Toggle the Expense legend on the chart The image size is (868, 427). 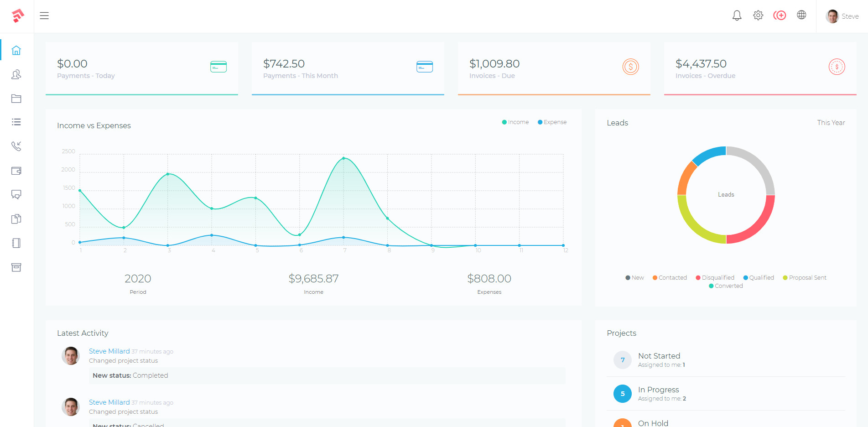click(552, 122)
